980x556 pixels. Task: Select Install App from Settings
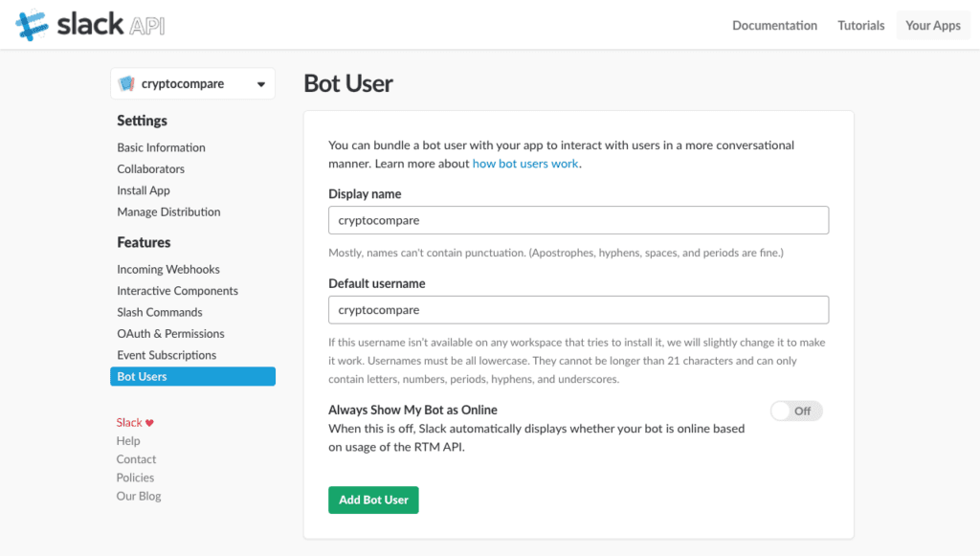(x=143, y=190)
